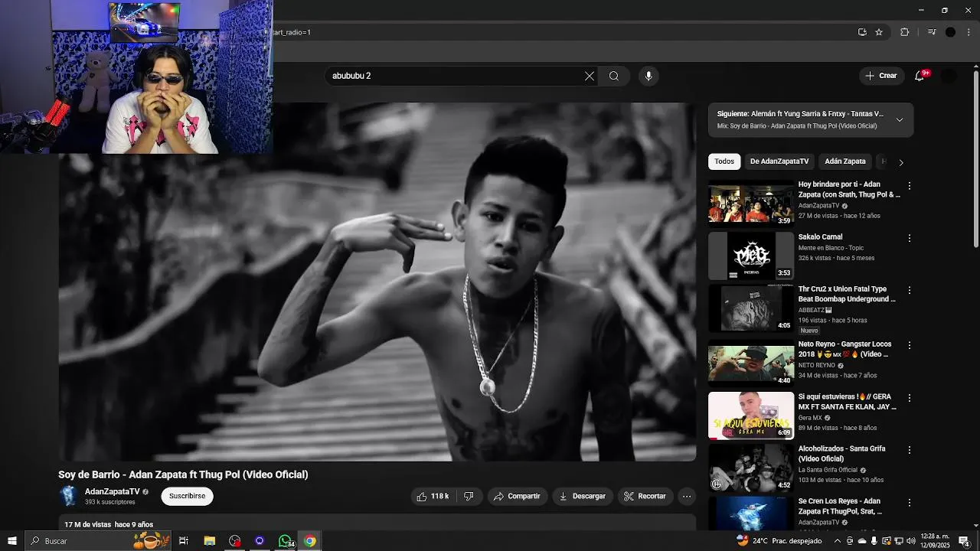Select the Adán Zapata filter chip
The image size is (980, 551).
coord(845,161)
